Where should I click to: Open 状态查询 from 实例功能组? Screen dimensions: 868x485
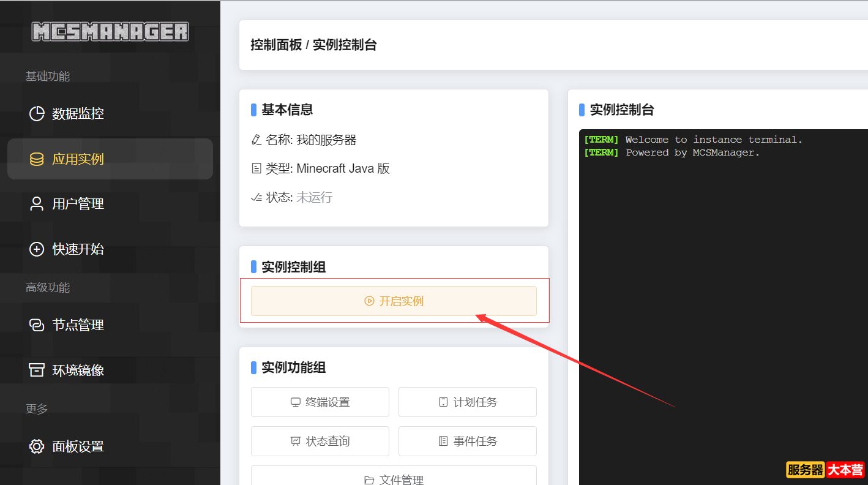click(x=320, y=441)
